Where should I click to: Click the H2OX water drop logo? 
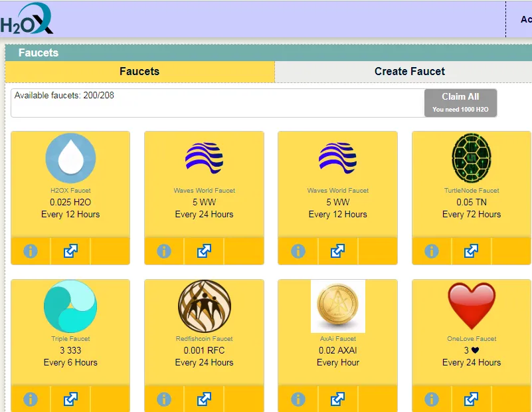70,158
